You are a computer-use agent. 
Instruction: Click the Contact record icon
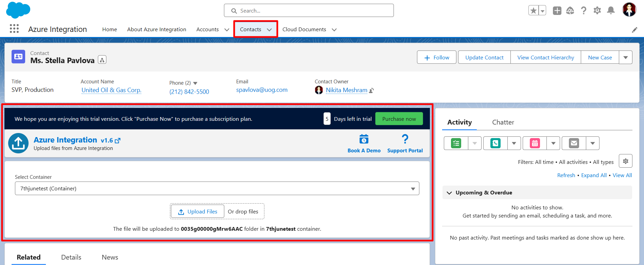pyautogui.click(x=18, y=57)
